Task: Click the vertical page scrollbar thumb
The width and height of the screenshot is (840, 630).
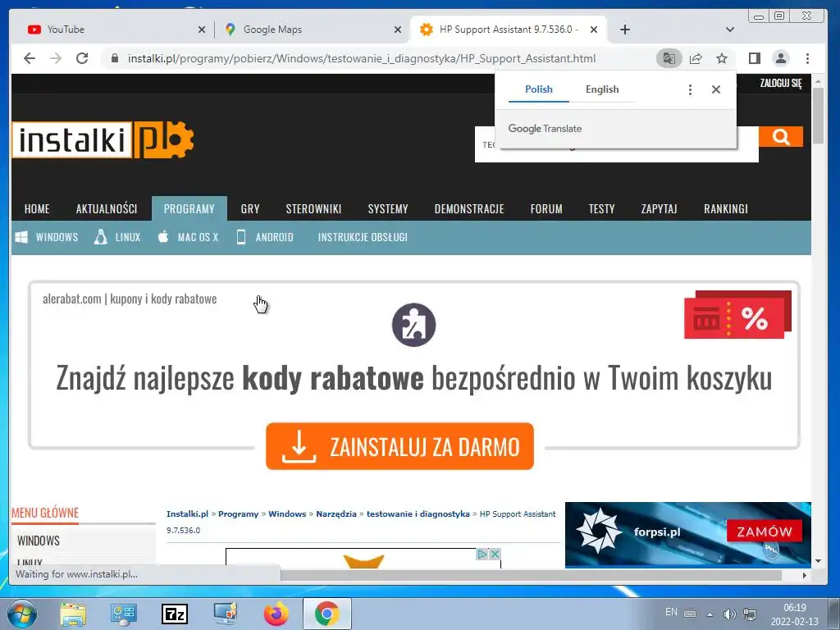Action: click(x=818, y=116)
